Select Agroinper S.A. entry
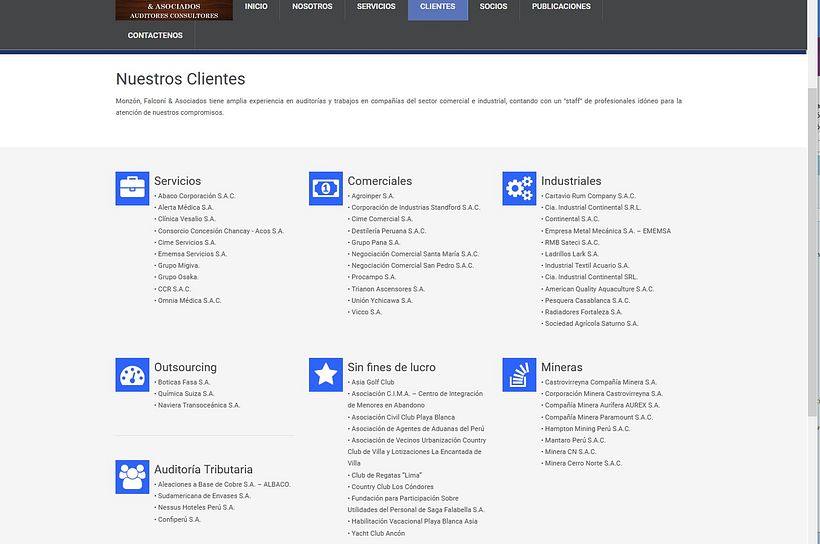 (x=372, y=196)
